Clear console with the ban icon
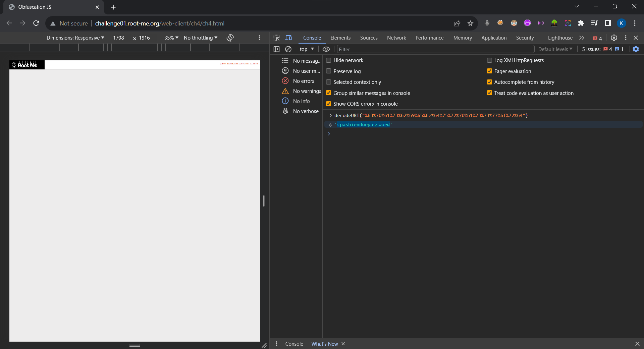Image resolution: width=644 pixels, height=349 pixels. coord(288,49)
